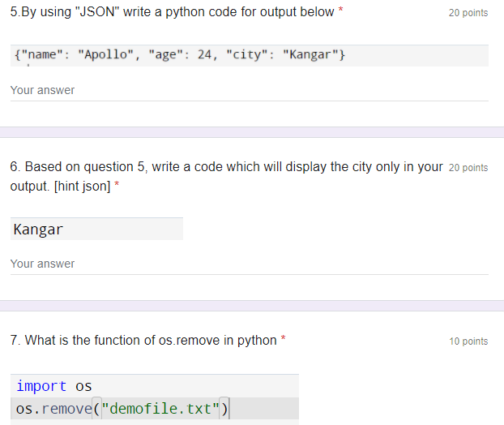Click the 'import os' line in code image
504x425 pixels.
(54, 386)
